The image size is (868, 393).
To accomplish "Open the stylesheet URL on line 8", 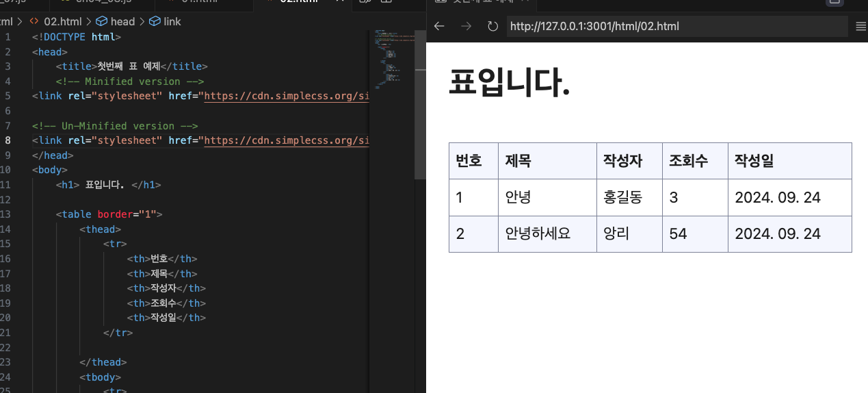I will click(287, 140).
